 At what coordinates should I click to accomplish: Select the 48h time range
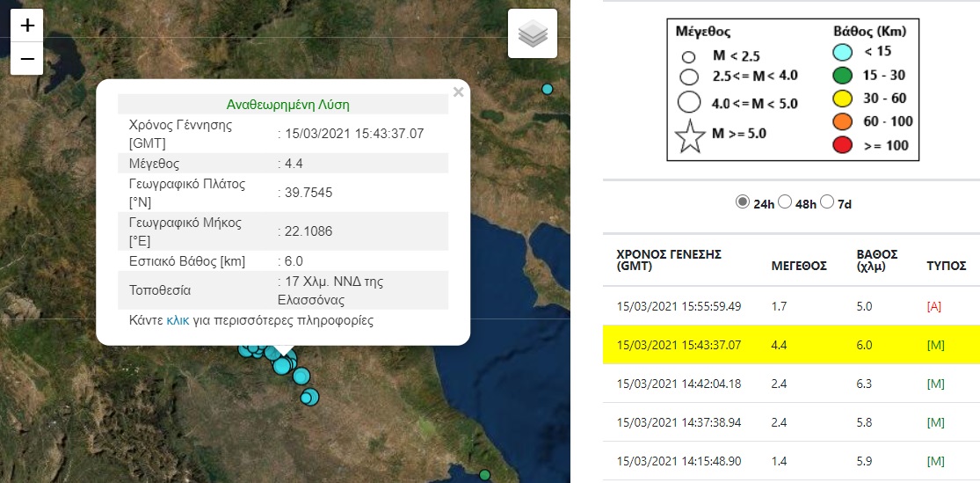coord(786,202)
